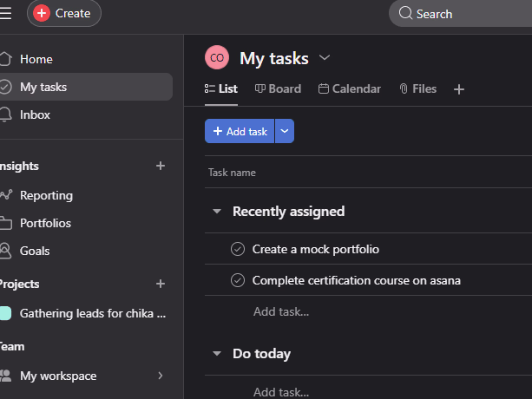The height and width of the screenshot is (399, 532).
Task: Open Portfolios folder in the sidebar
Action: pyautogui.click(x=6, y=223)
